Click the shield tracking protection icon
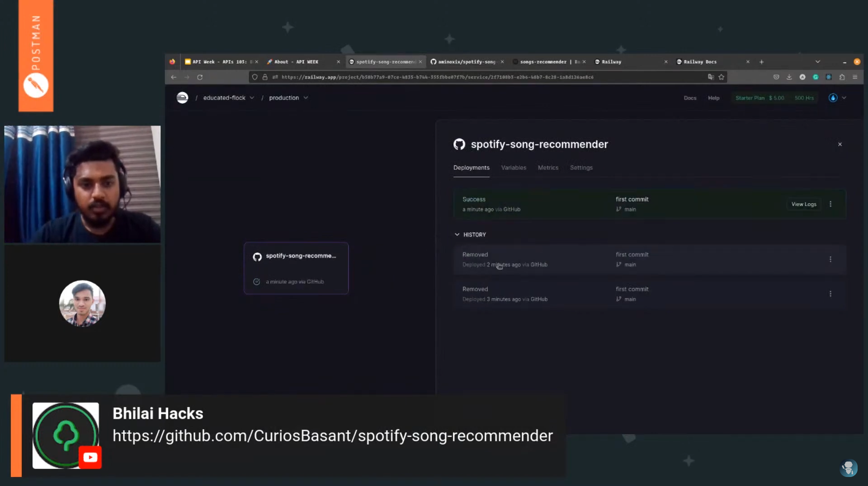This screenshot has height=486, width=868. [x=255, y=77]
